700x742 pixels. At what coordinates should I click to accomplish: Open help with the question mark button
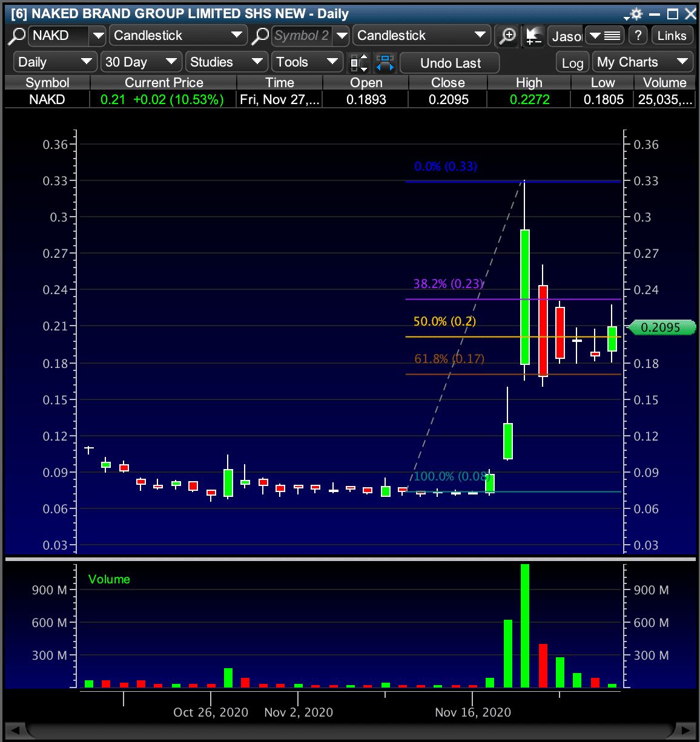click(x=638, y=35)
